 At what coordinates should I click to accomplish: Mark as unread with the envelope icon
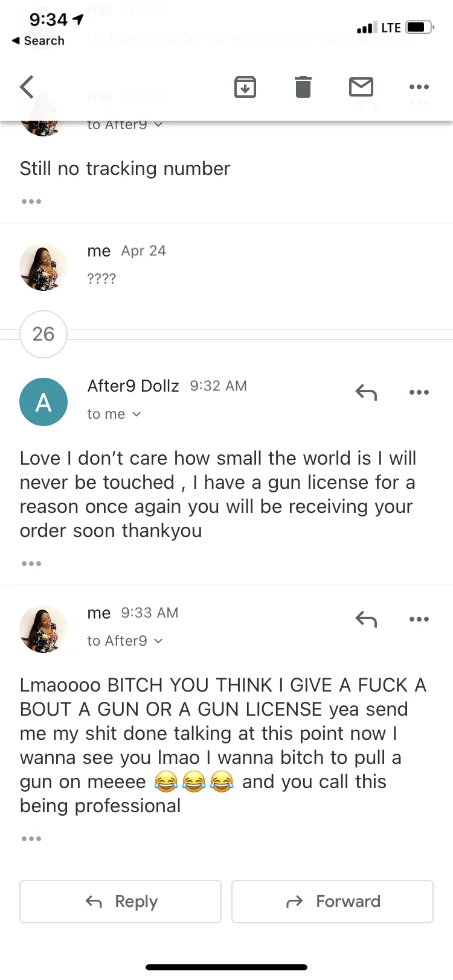[x=361, y=87]
